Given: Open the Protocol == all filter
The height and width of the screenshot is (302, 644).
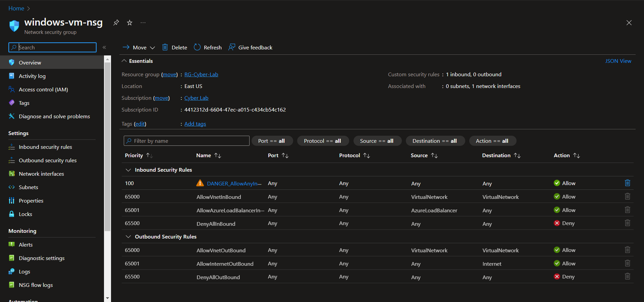Looking at the screenshot, I should [x=323, y=141].
